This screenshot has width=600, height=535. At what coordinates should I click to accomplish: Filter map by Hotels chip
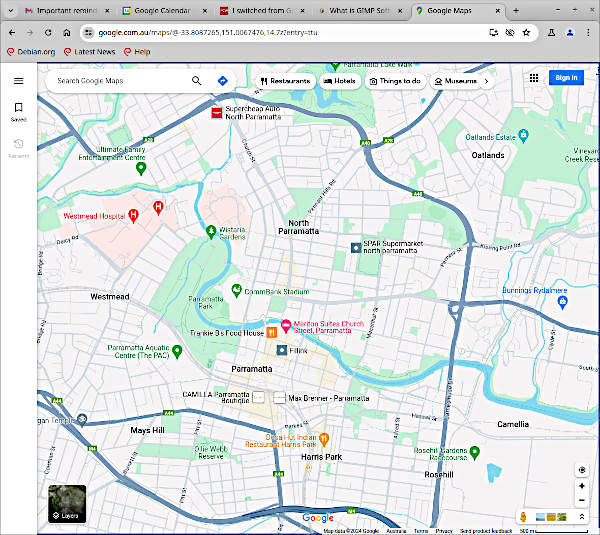340,80
